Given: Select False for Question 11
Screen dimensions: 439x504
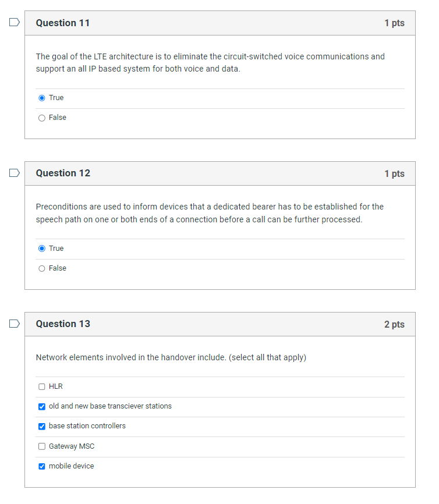Looking at the screenshot, I should pyautogui.click(x=42, y=118).
